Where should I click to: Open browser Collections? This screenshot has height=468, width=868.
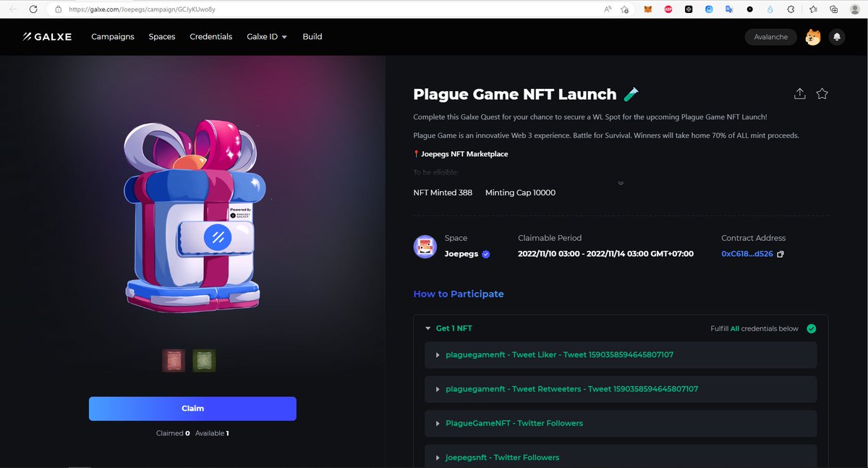[834, 9]
